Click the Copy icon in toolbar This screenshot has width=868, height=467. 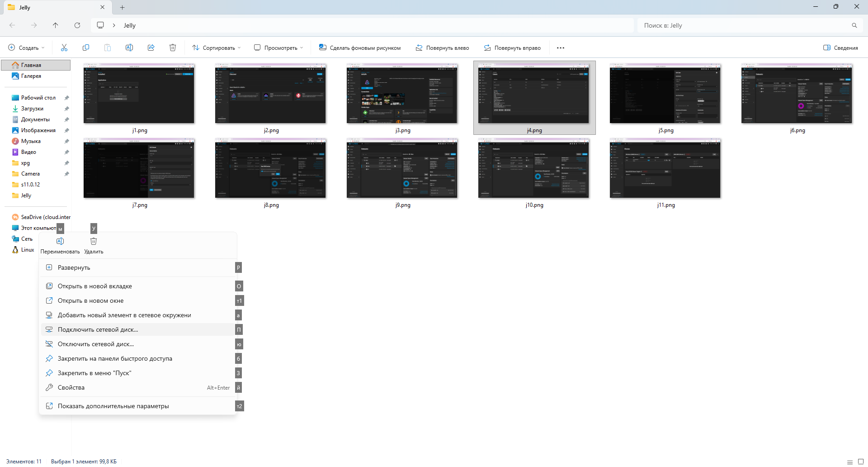tap(86, 48)
